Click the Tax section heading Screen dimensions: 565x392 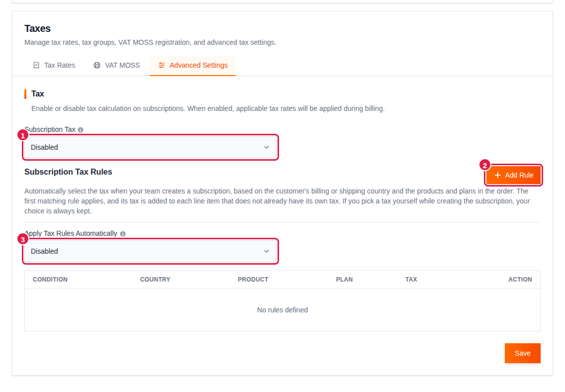click(x=37, y=94)
